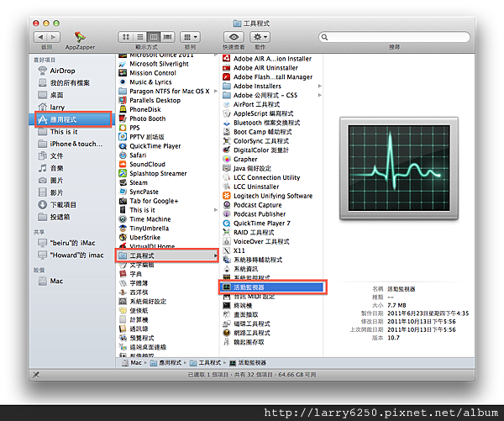Select the "beiru"的 iMac shared computer

[x=72, y=243]
